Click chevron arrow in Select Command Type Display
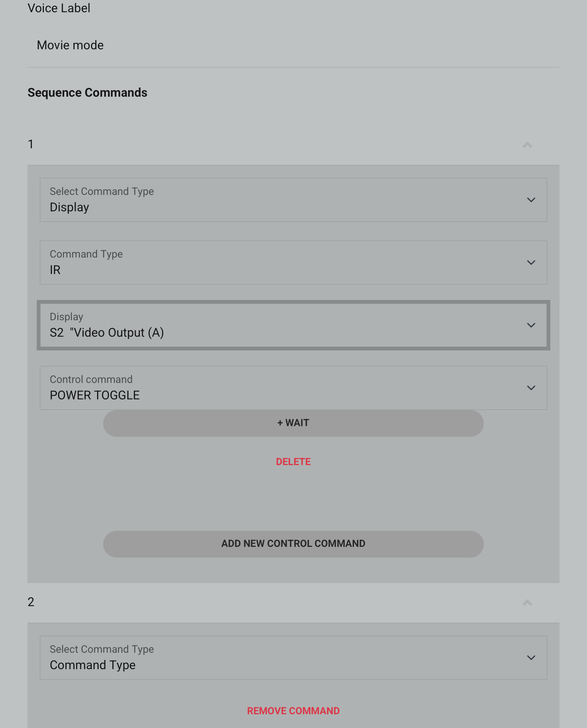 click(531, 200)
